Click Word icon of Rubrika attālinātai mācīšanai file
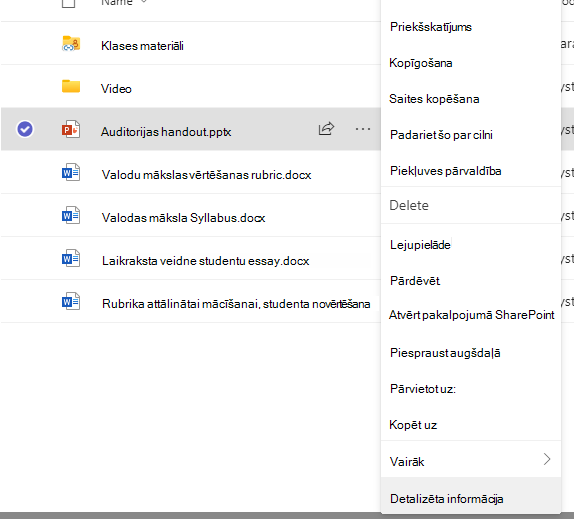574x519 pixels. (x=71, y=301)
